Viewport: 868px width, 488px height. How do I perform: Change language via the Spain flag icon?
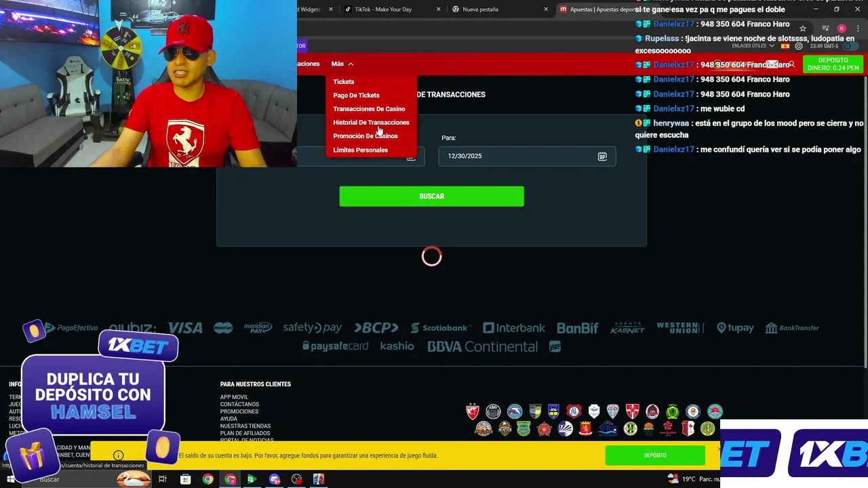click(x=785, y=46)
